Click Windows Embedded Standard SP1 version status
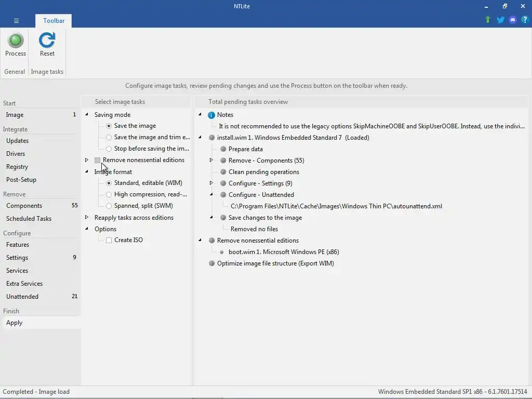 (453, 392)
